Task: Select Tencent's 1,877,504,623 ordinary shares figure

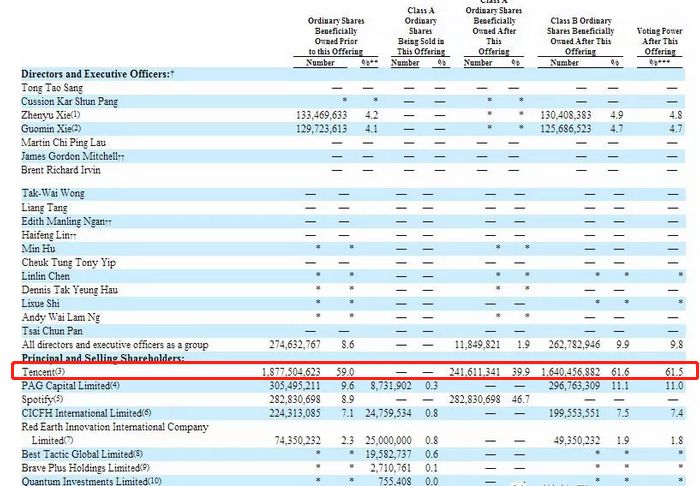Action: pyautogui.click(x=306, y=371)
